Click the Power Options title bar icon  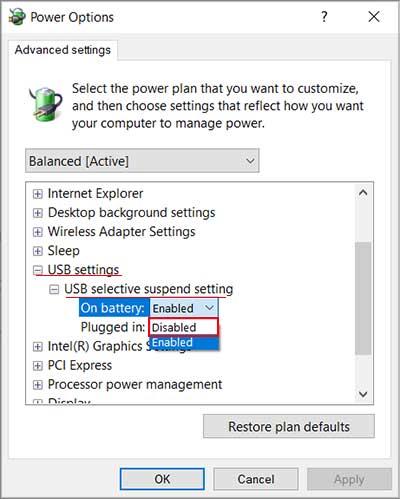[x=17, y=17]
